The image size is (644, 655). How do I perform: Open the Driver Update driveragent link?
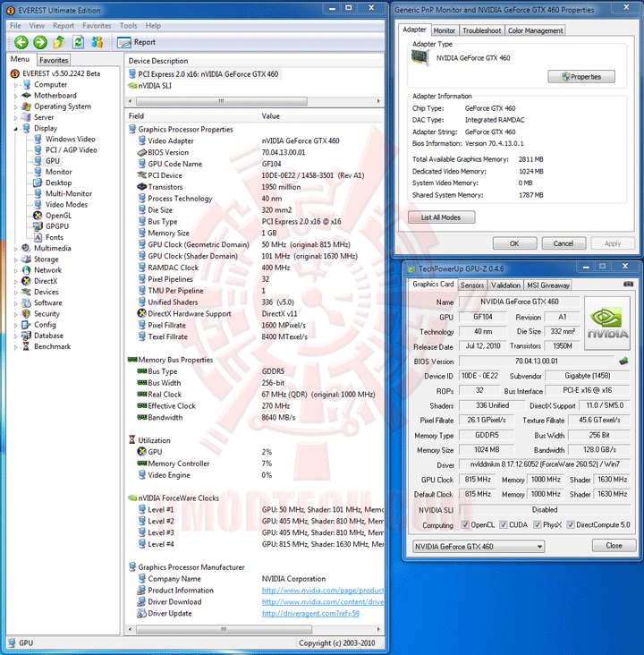(310, 613)
